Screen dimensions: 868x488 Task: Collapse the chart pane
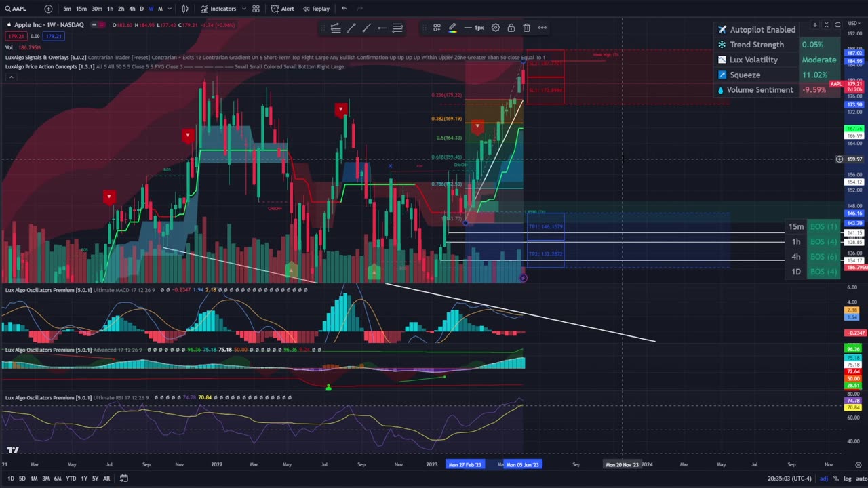point(826,25)
